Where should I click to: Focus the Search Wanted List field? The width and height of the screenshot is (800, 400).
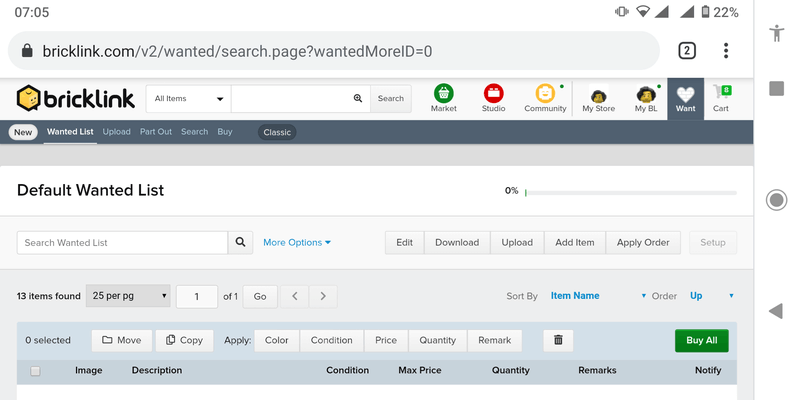tap(122, 242)
